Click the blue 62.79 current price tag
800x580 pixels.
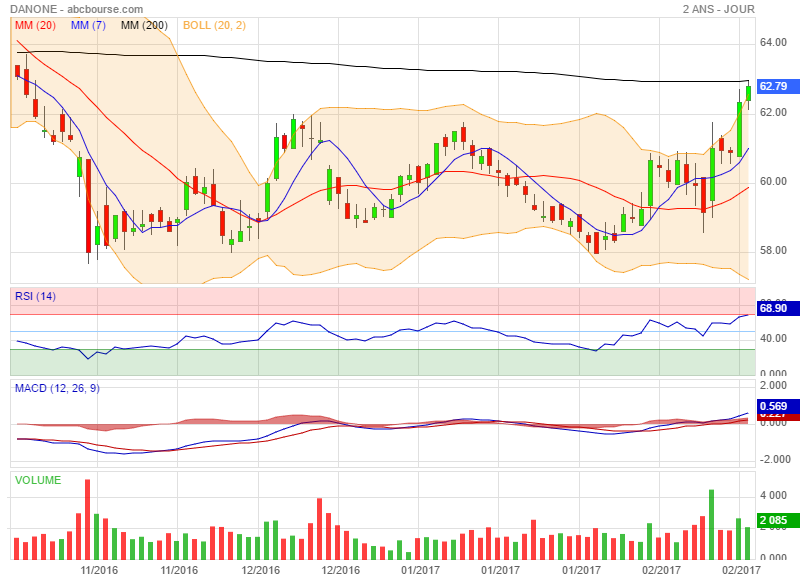click(774, 86)
